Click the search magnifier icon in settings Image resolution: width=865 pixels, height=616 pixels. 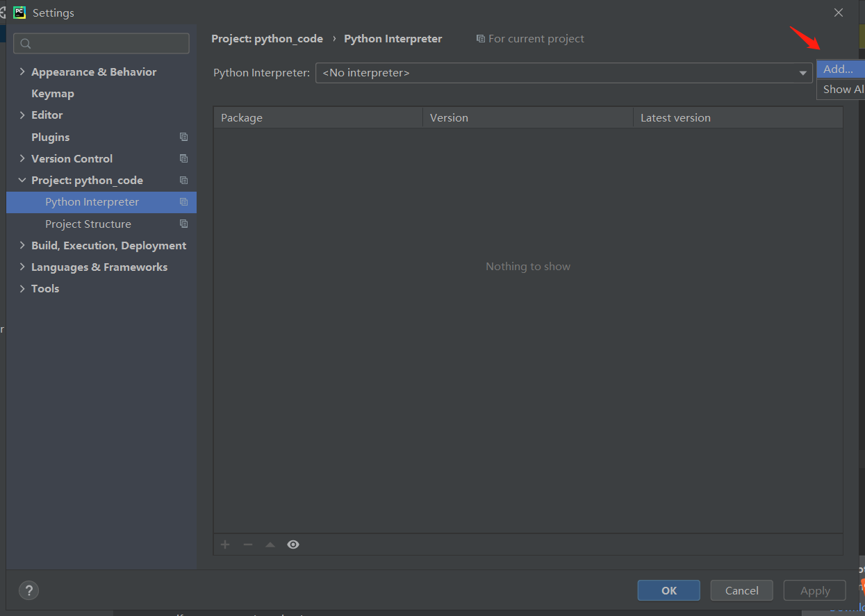pyautogui.click(x=26, y=44)
